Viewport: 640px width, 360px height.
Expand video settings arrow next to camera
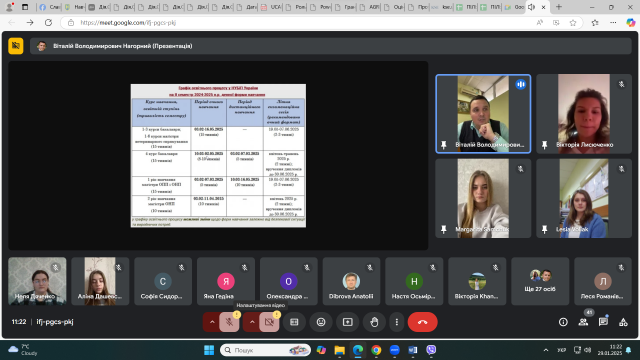(252, 322)
